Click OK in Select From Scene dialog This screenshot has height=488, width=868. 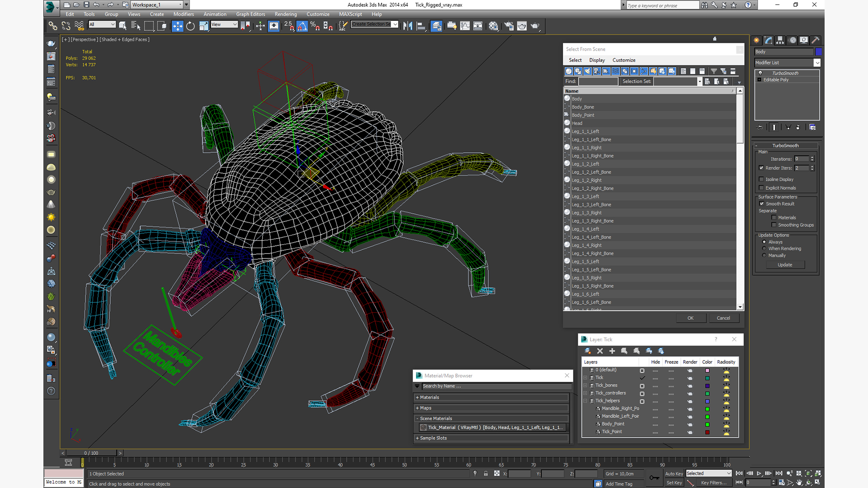(690, 318)
